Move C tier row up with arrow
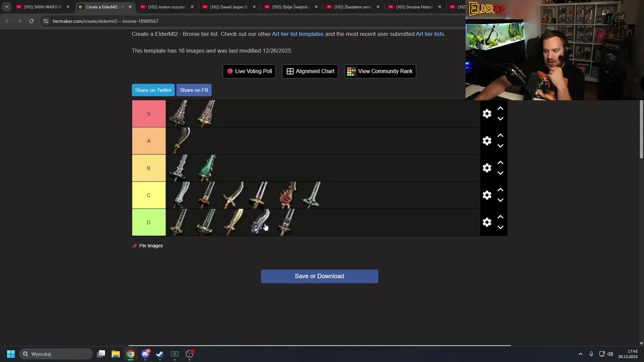Viewport: 644px width, 362px height. coord(500,190)
